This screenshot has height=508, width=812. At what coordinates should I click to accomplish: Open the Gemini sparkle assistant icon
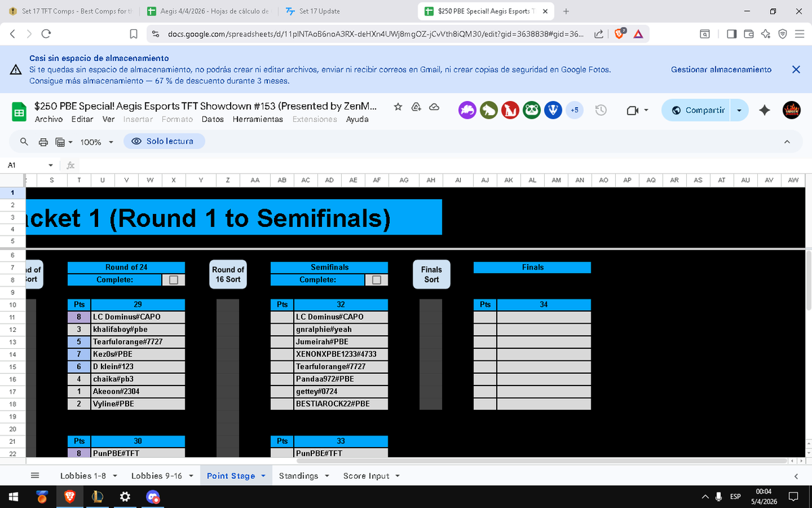tap(765, 110)
